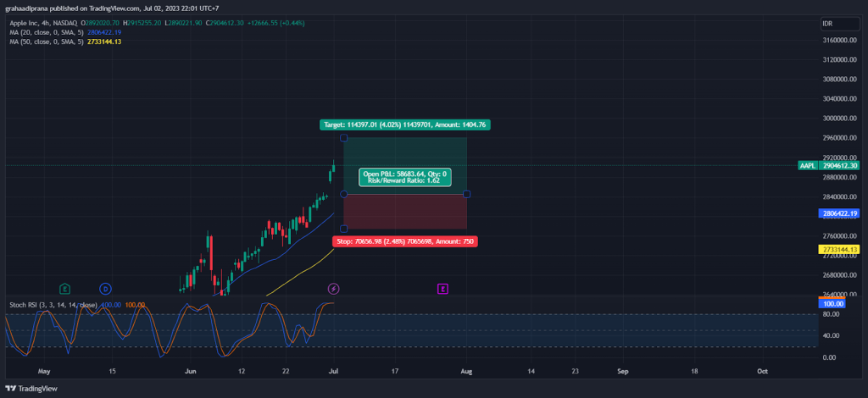Image resolution: width=868 pixels, height=398 pixels.
Task: Click the red Stop label of the position
Action: (x=404, y=241)
